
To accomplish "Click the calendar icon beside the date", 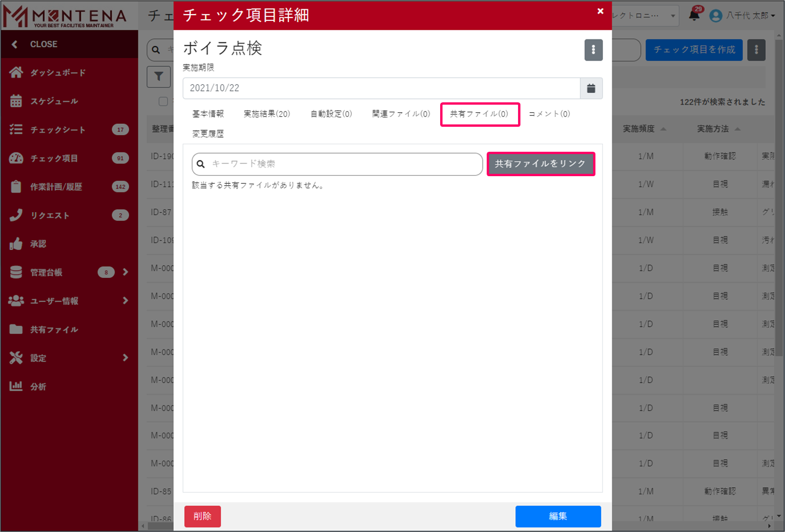I will 591,88.
